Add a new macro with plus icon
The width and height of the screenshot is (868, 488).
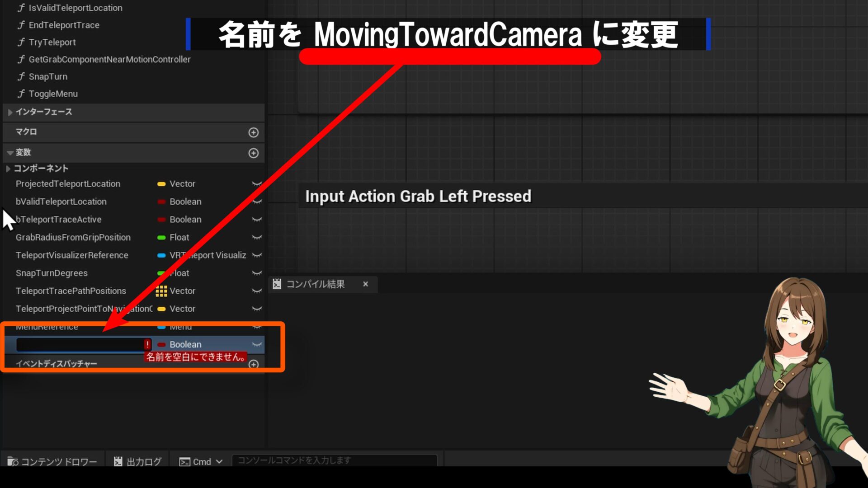(x=253, y=132)
